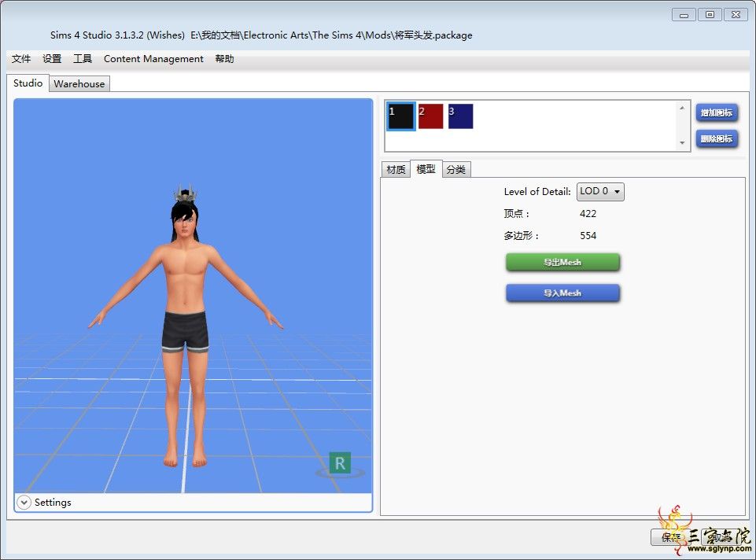756x560 pixels.
Task: Click the 顶点 label
Action: point(516,213)
